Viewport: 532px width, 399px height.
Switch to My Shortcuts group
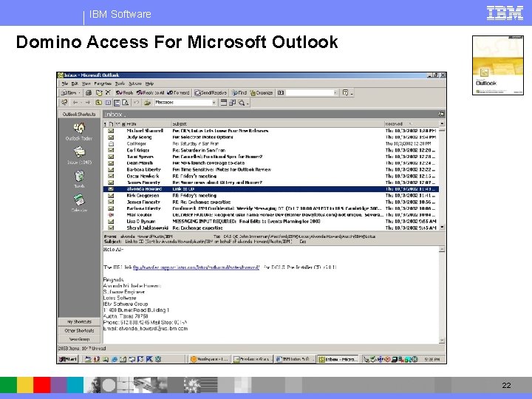pyautogui.click(x=79, y=321)
